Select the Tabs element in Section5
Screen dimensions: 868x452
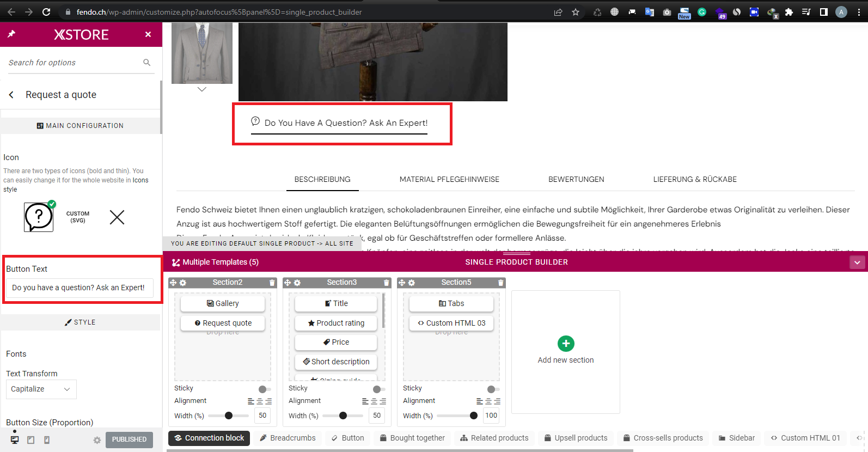451,303
